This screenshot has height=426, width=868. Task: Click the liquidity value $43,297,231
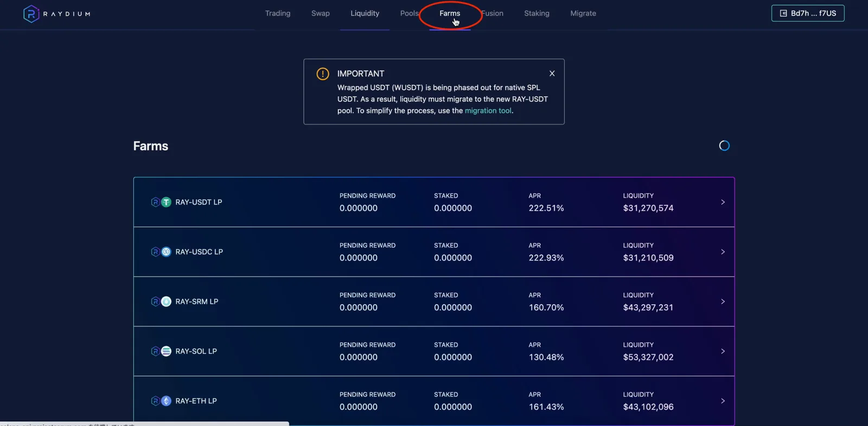(648, 307)
